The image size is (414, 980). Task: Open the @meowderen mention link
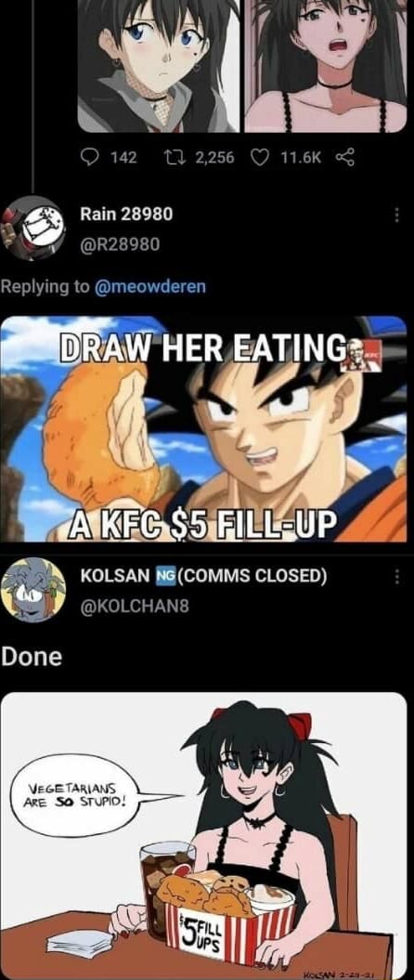coord(149,286)
